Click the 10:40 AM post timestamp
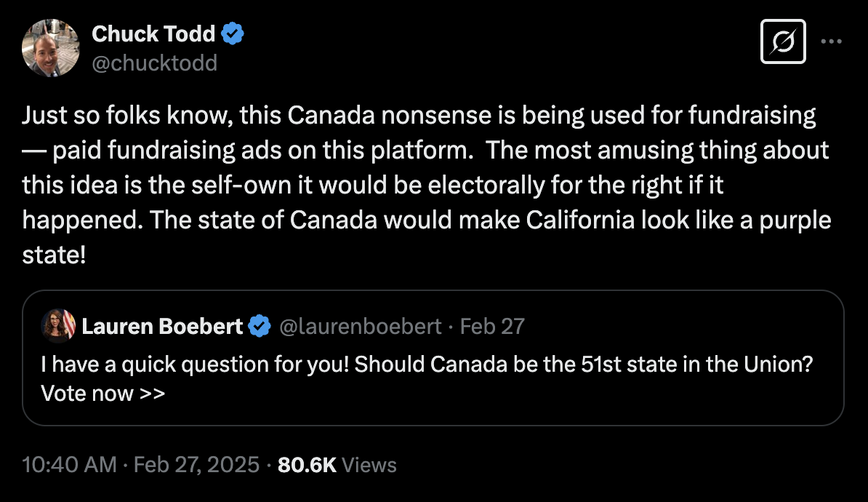The image size is (868, 502). (x=69, y=465)
